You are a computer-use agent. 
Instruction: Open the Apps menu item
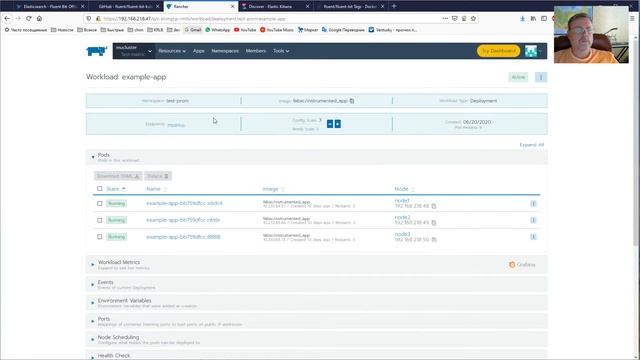[199, 51]
